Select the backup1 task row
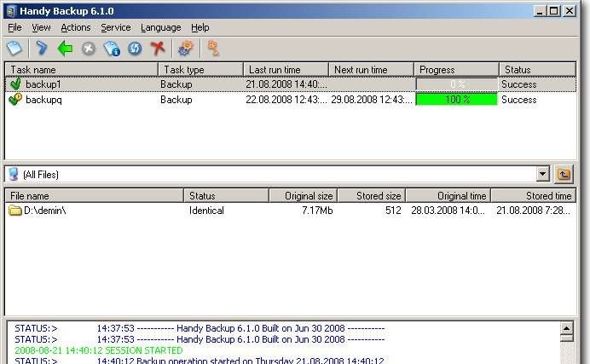The image size is (590, 364). coord(291,84)
